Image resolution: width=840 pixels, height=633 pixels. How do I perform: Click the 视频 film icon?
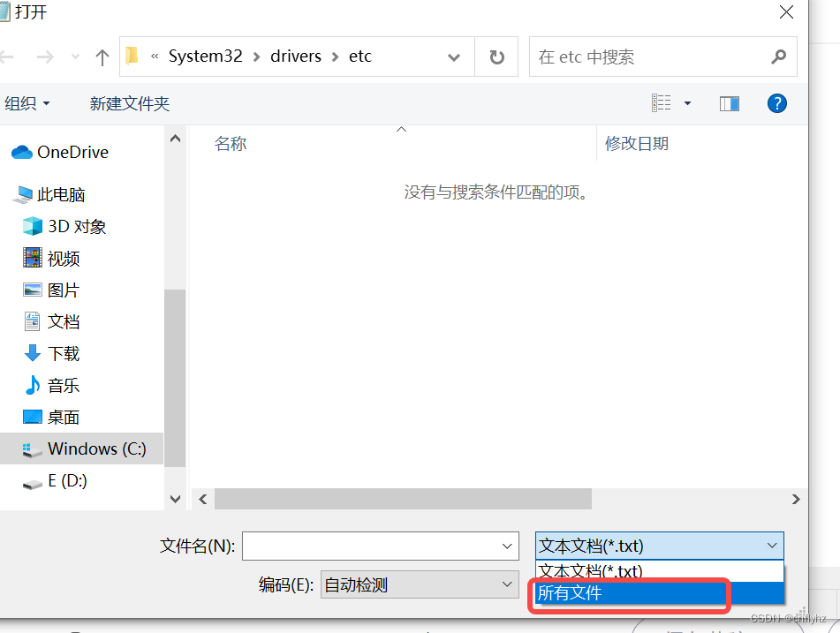[33, 258]
